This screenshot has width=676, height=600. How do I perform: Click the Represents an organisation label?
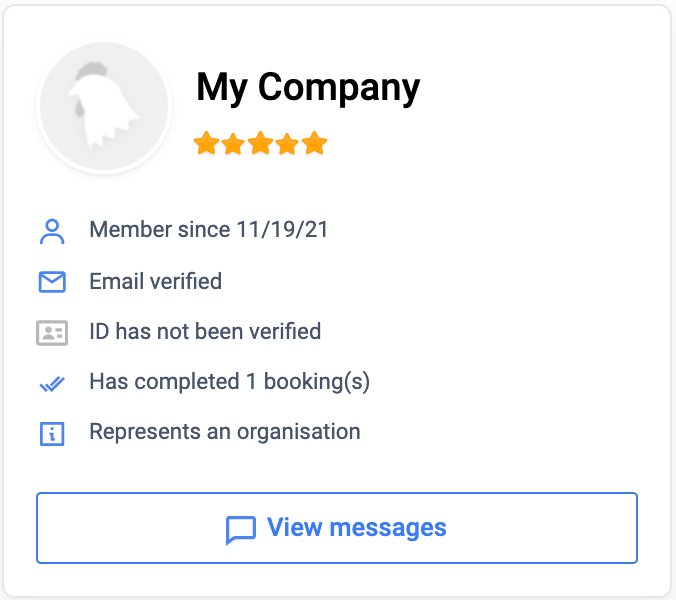pyautogui.click(x=224, y=432)
